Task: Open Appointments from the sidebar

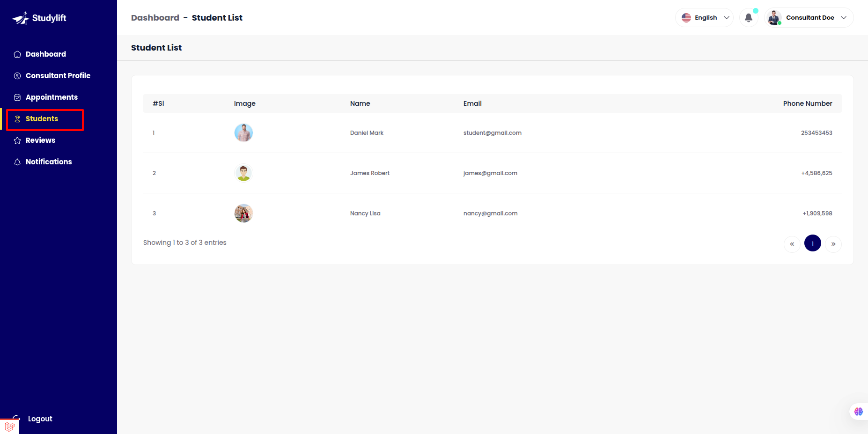Action: tap(51, 97)
